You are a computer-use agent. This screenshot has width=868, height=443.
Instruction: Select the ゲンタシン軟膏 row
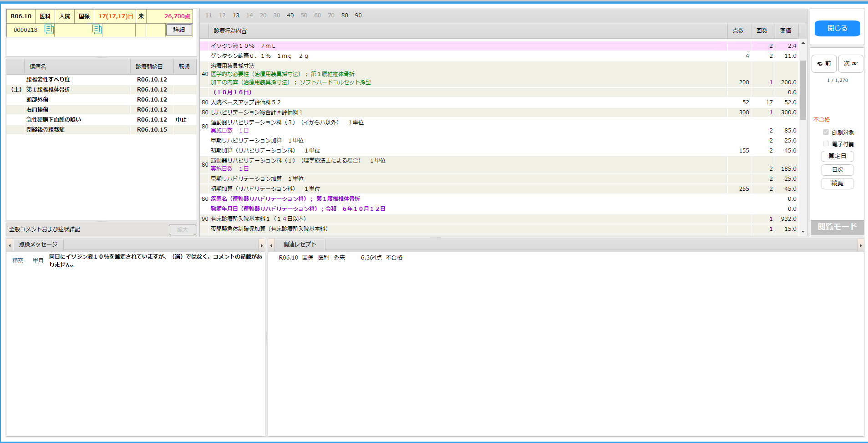pyautogui.click(x=499, y=56)
